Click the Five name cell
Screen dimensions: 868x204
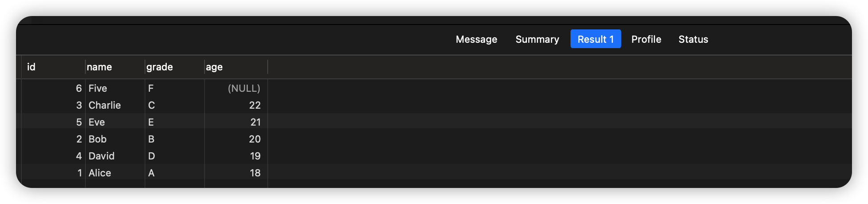(98, 88)
